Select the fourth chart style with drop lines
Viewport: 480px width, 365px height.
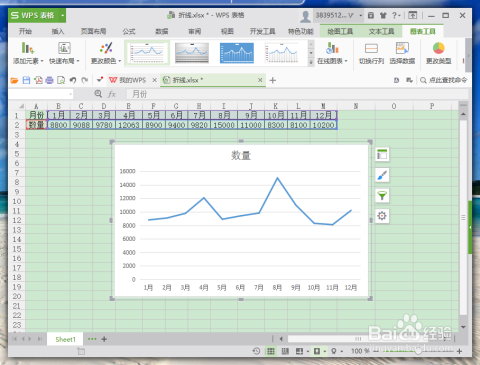(282, 53)
